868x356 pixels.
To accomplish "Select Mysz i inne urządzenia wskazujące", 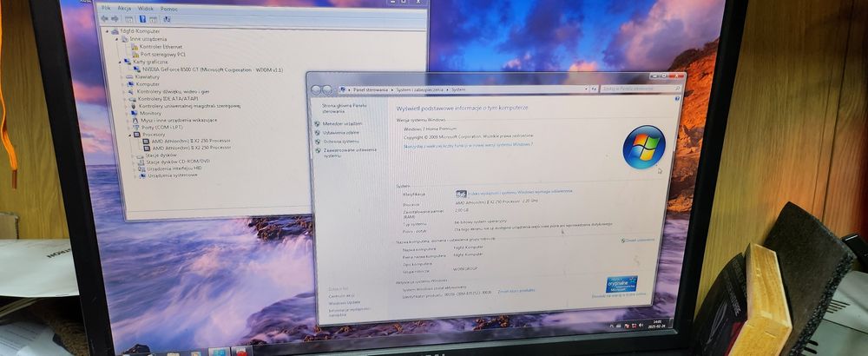I will [x=179, y=120].
